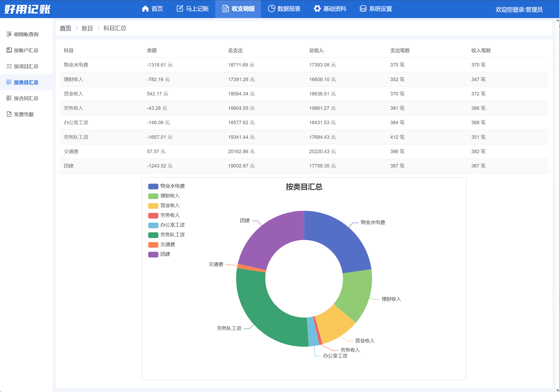Click the search-list icon beside 明细账查询

point(9,34)
